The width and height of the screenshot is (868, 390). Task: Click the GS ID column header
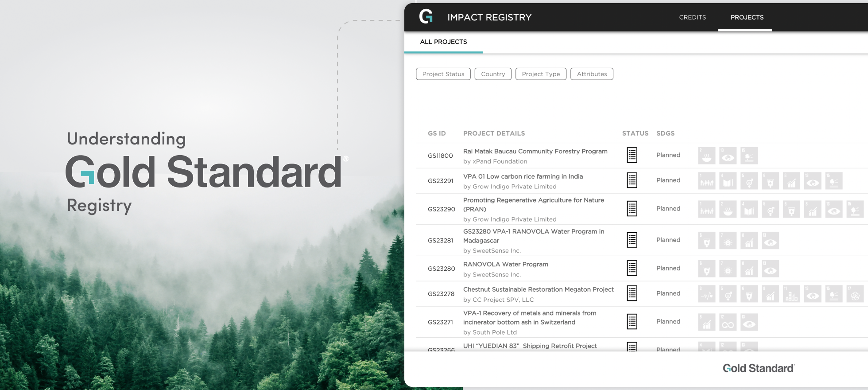click(437, 133)
